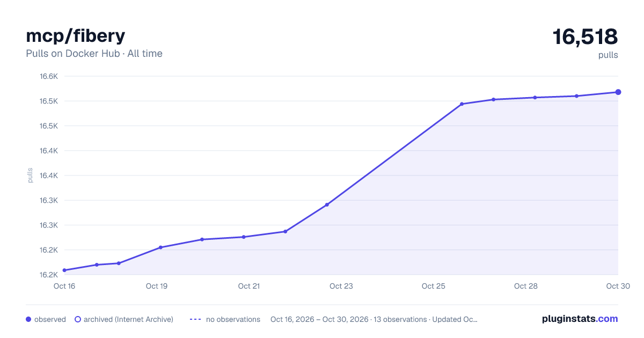
Task: Click the Oct 28 x-axis label
Action: coord(526,286)
